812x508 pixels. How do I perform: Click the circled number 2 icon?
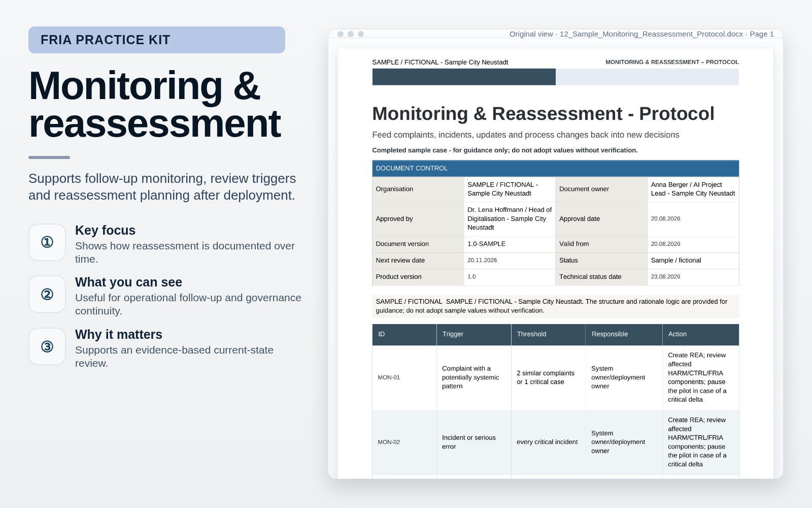click(47, 294)
